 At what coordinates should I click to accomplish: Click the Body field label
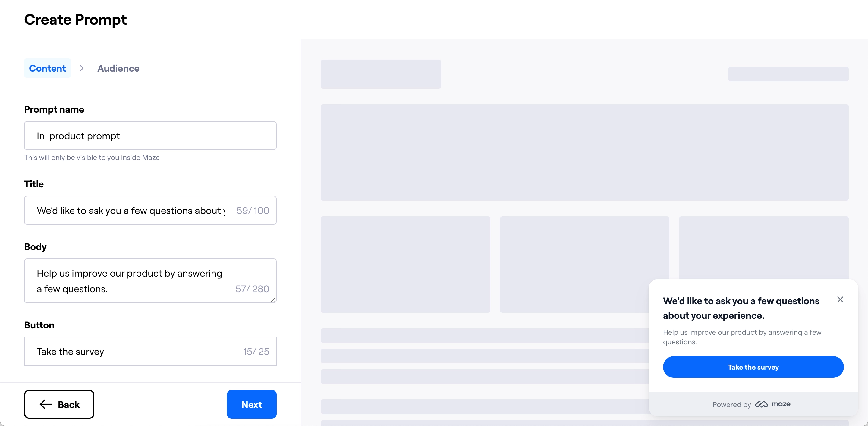point(35,247)
